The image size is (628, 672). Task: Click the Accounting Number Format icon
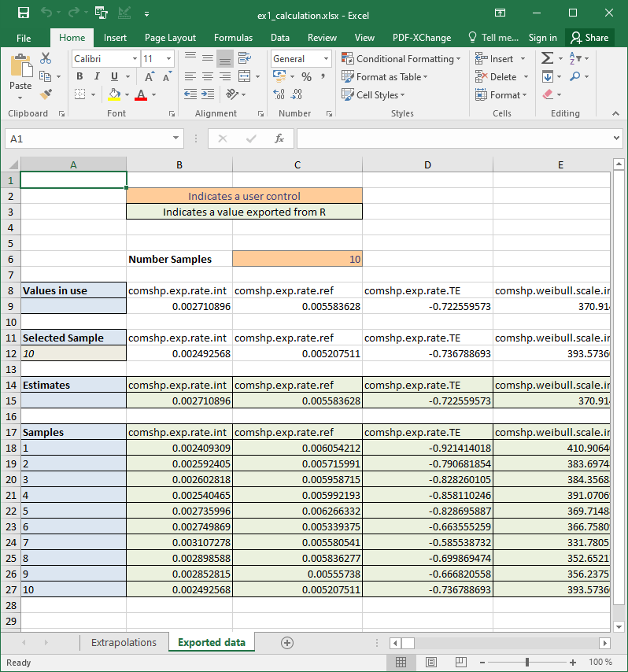coord(279,76)
